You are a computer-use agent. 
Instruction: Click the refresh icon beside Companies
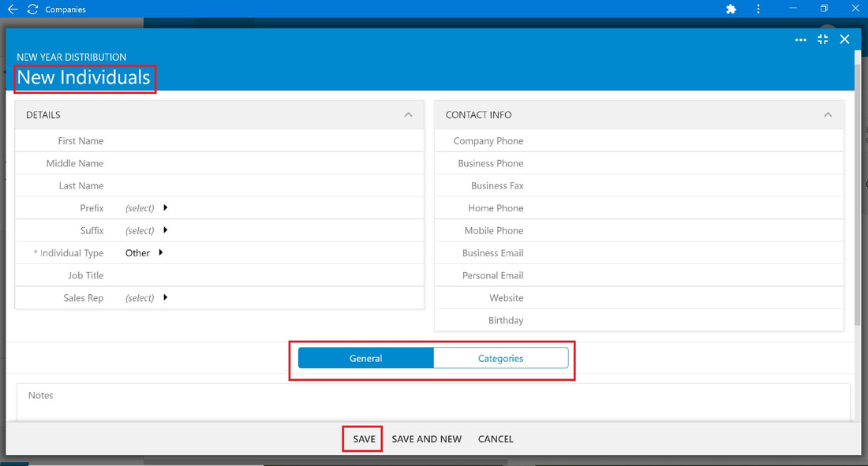click(32, 9)
